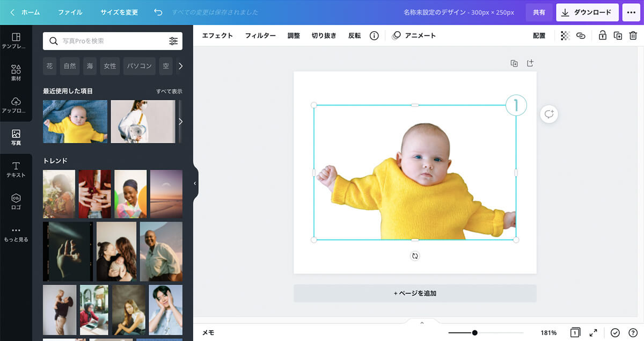Open the help question mark icon
This screenshot has height=341, width=644.
click(x=632, y=333)
